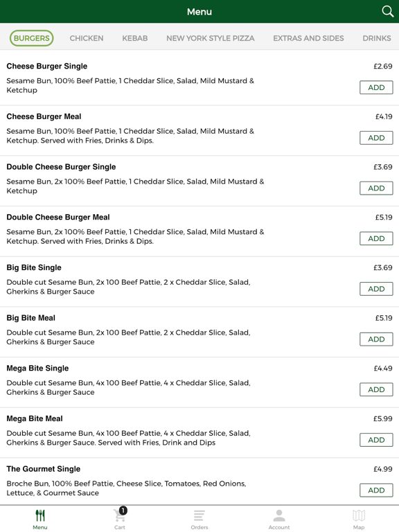
Task: Select the Mega Bite Single item title
Action: click(37, 368)
